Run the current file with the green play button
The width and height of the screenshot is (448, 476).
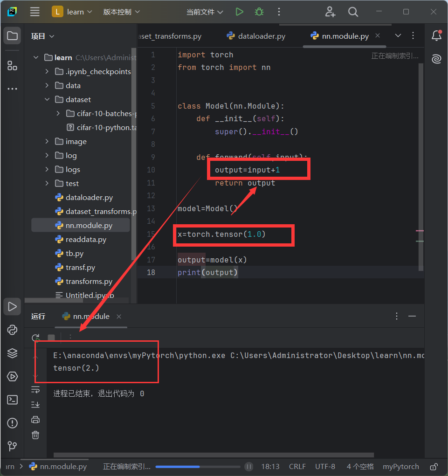click(239, 12)
